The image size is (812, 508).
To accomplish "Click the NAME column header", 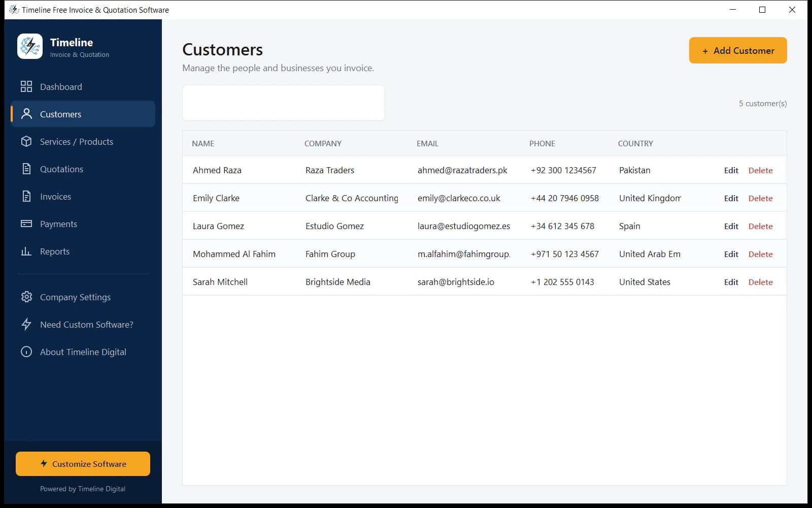I will 203,143.
